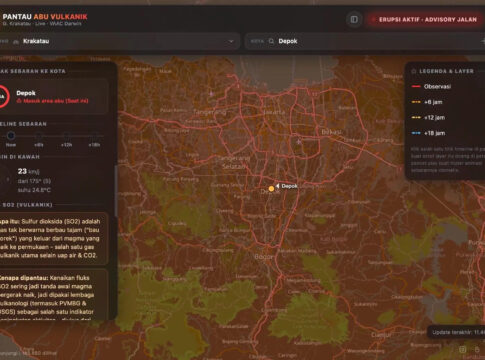
Task: Click the warning icon before Masuk area abu
Action: coord(19,101)
